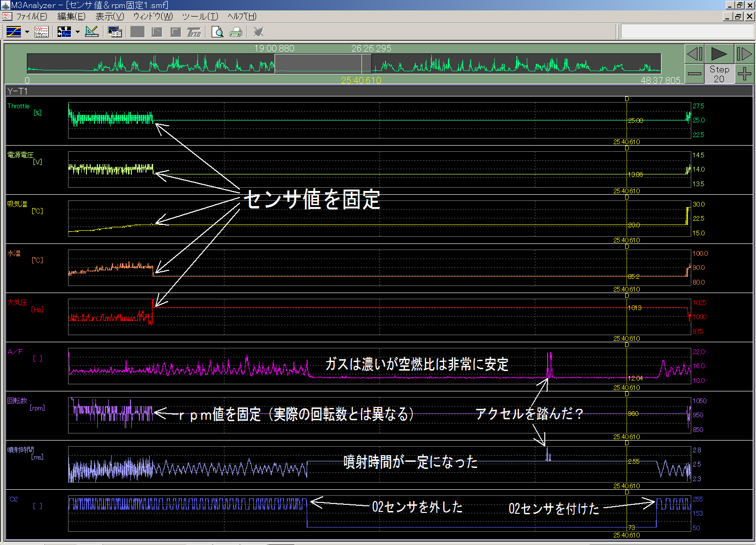Select the 電源電圧 channel label

pyautogui.click(x=20, y=155)
